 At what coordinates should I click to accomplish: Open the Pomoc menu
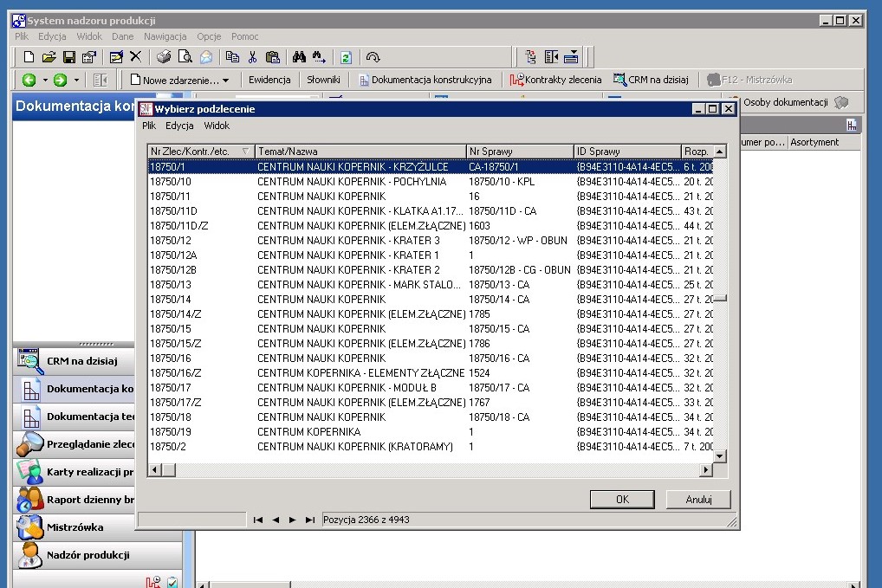pos(244,36)
